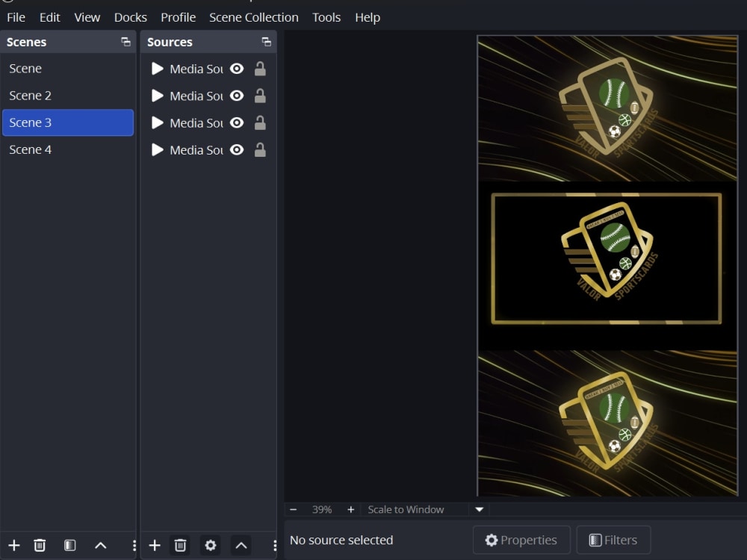Click the Properties button
Image resolution: width=747 pixels, height=560 pixels.
521,540
